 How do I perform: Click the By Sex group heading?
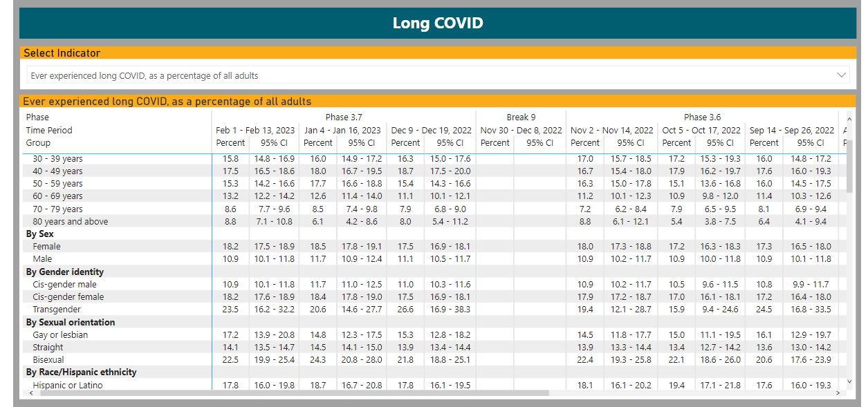[x=39, y=234]
